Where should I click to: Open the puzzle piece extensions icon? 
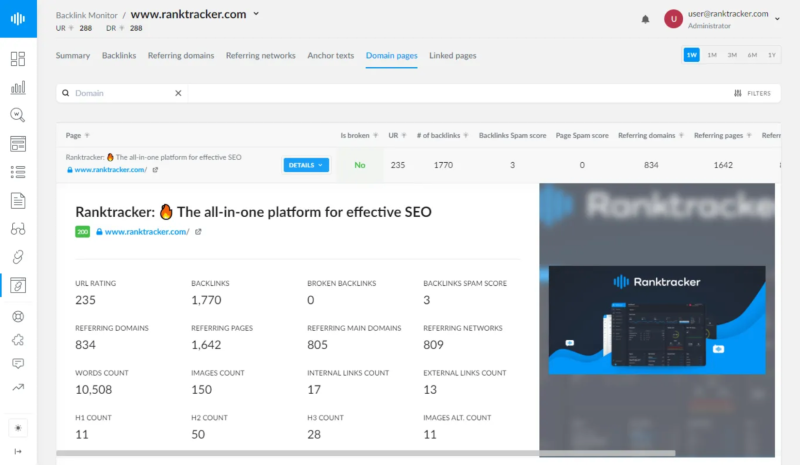click(x=18, y=340)
